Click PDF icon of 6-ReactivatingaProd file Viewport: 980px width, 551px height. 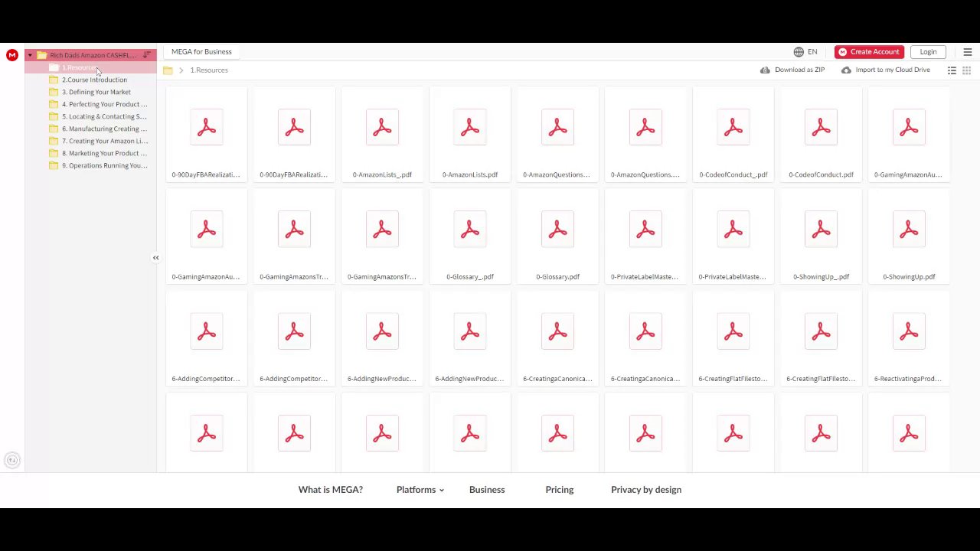click(x=909, y=331)
